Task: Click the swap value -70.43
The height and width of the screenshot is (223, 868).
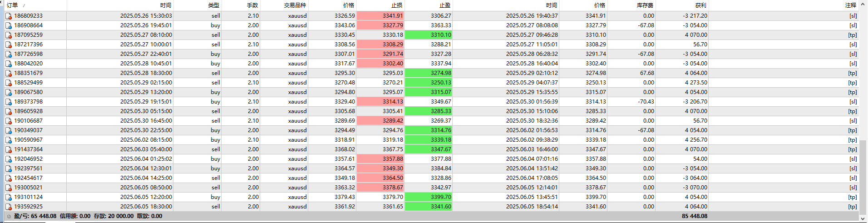Action: [x=646, y=102]
